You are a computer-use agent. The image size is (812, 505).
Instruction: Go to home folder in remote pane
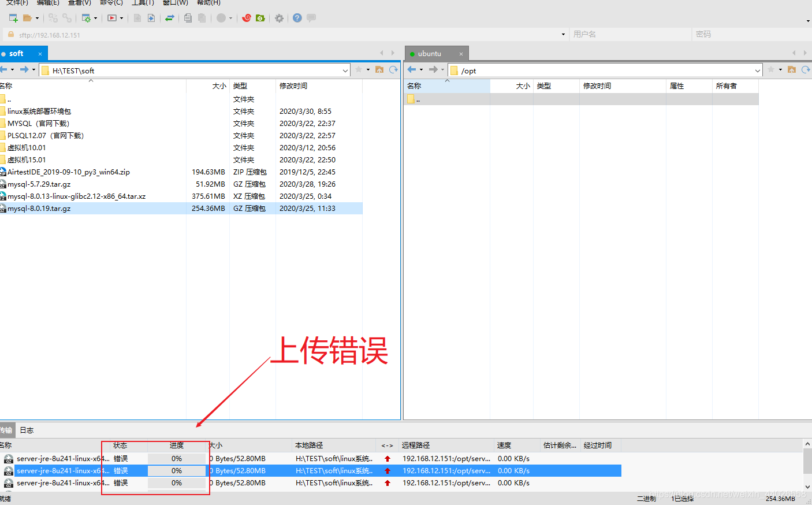click(792, 69)
